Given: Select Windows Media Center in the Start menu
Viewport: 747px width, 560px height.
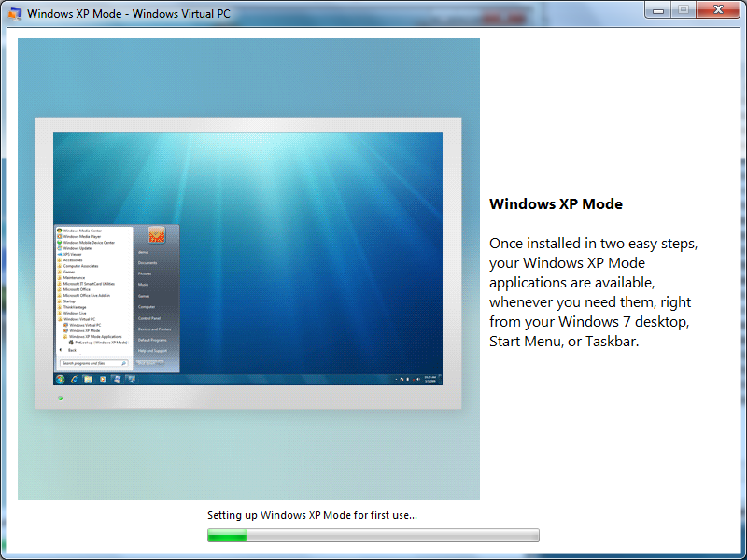Looking at the screenshot, I should click(x=82, y=231).
